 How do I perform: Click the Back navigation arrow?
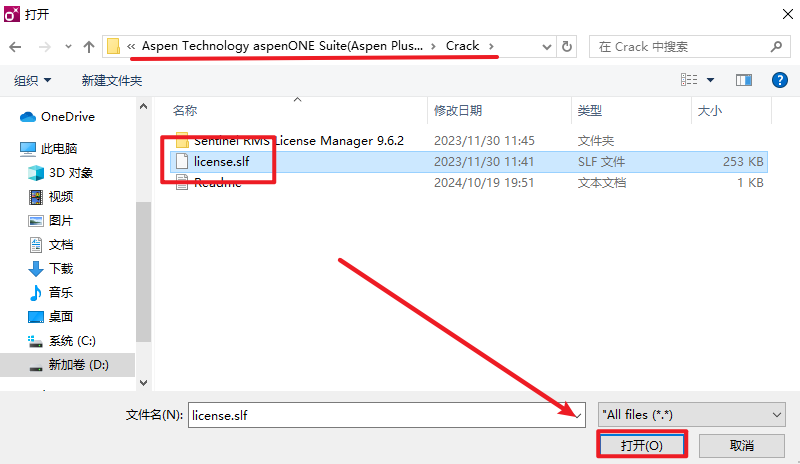[15, 47]
